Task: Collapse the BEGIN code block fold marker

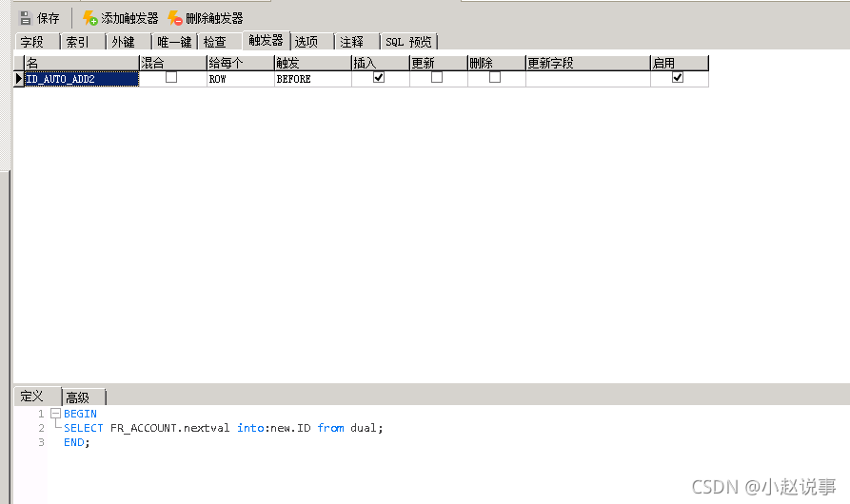Action: click(55, 414)
